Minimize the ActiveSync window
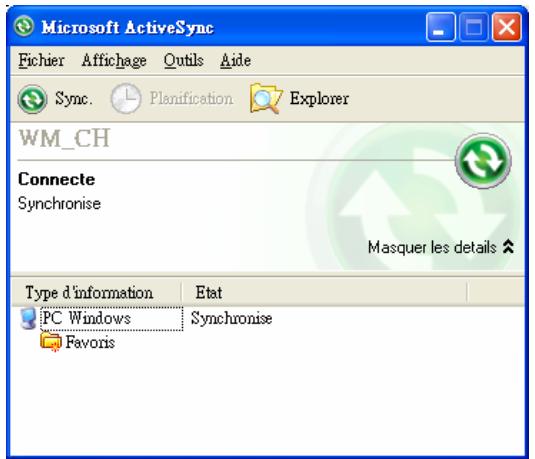The width and height of the screenshot is (535, 459). pyautogui.click(x=440, y=27)
